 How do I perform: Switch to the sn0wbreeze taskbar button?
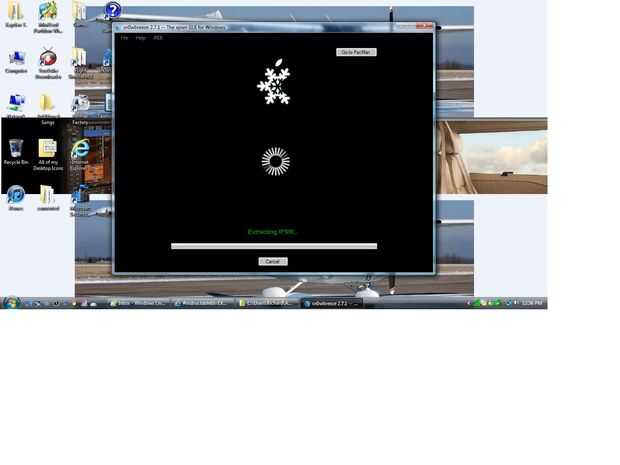[330, 303]
